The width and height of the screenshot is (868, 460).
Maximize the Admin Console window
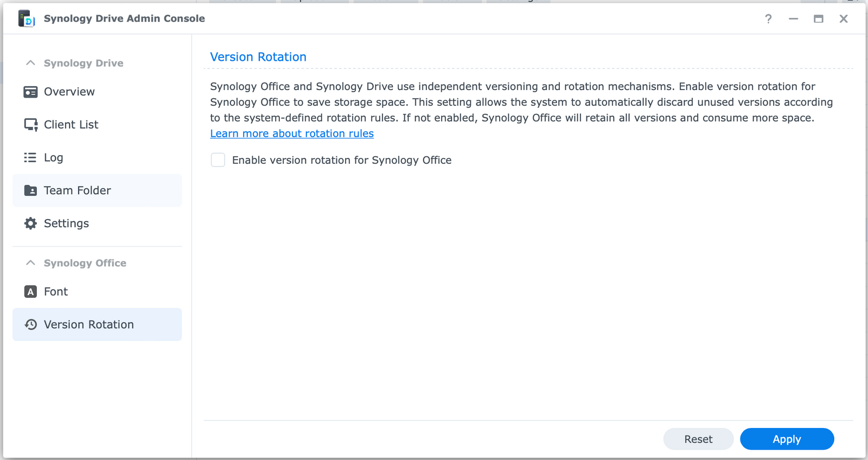pyautogui.click(x=819, y=19)
